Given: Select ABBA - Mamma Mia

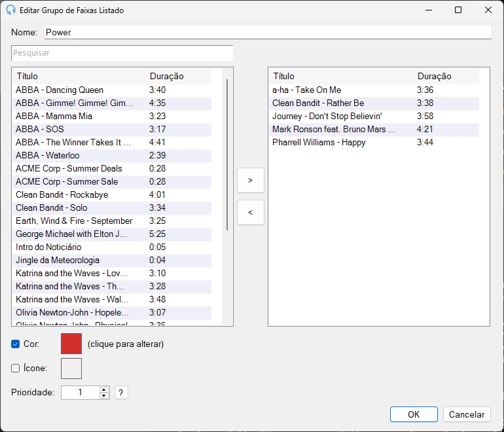Looking at the screenshot, I should click(x=112, y=116).
